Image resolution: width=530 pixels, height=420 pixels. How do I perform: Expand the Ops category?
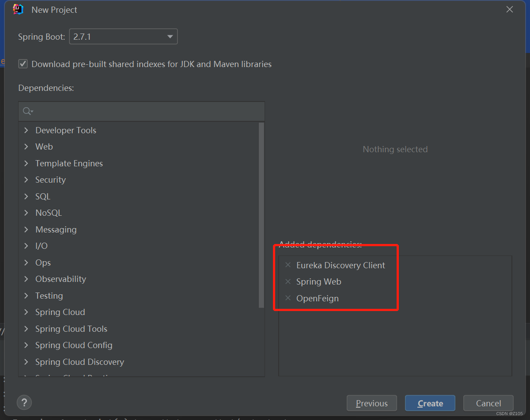pyautogui.click(x=26, y=262)
